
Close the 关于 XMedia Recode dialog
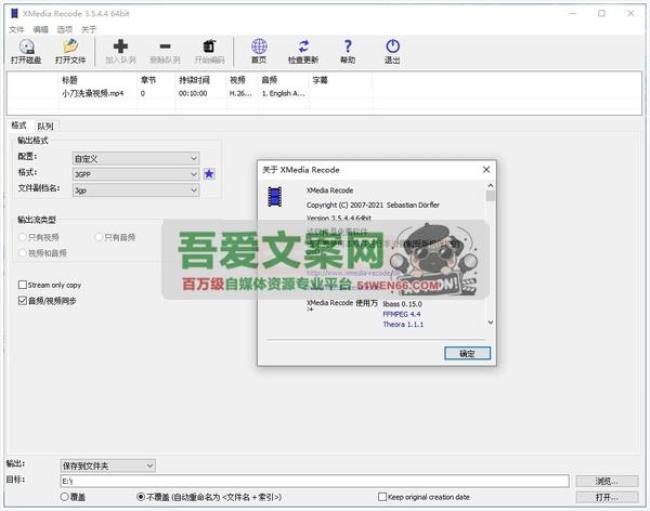point(486,170)
